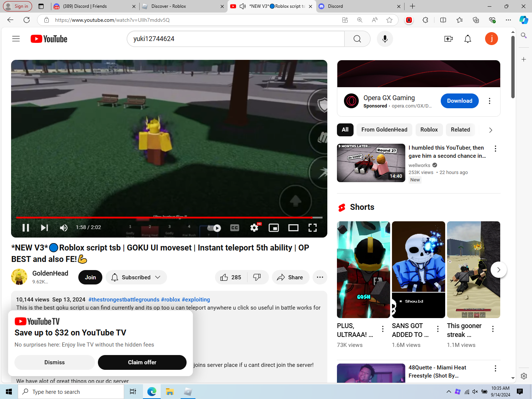The height and width of the screenshot is (399, 532).
Task: Open video player settings gear
Action: click(x=254, y=228)
